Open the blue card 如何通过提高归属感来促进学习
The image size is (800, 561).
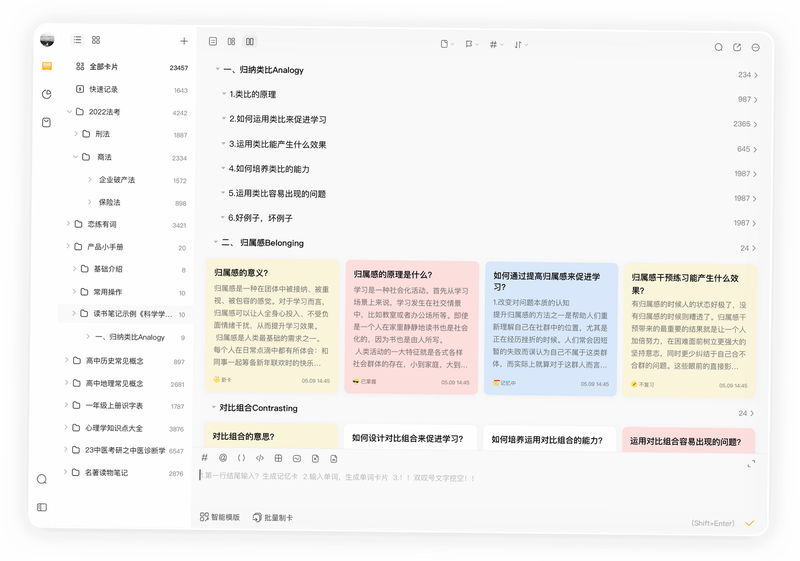click(551, 329)
